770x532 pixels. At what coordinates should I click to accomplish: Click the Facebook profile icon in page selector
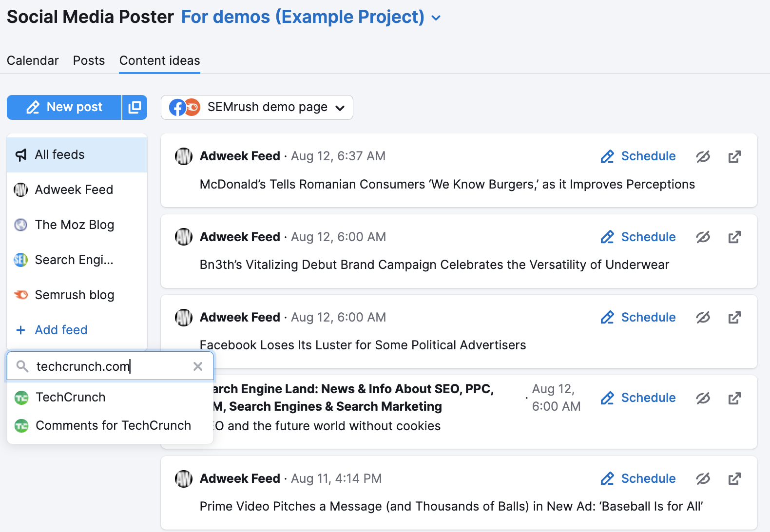coord(177,107)
